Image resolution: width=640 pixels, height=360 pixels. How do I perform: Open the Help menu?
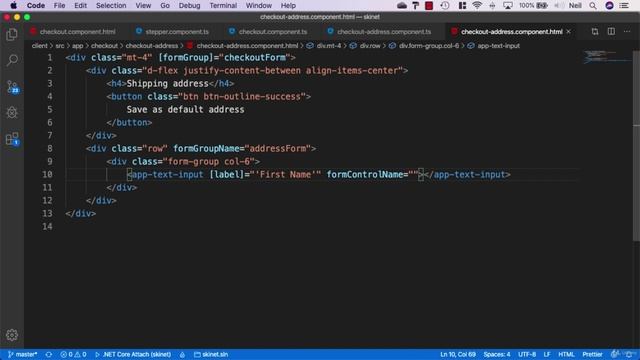tap(288, 6)
